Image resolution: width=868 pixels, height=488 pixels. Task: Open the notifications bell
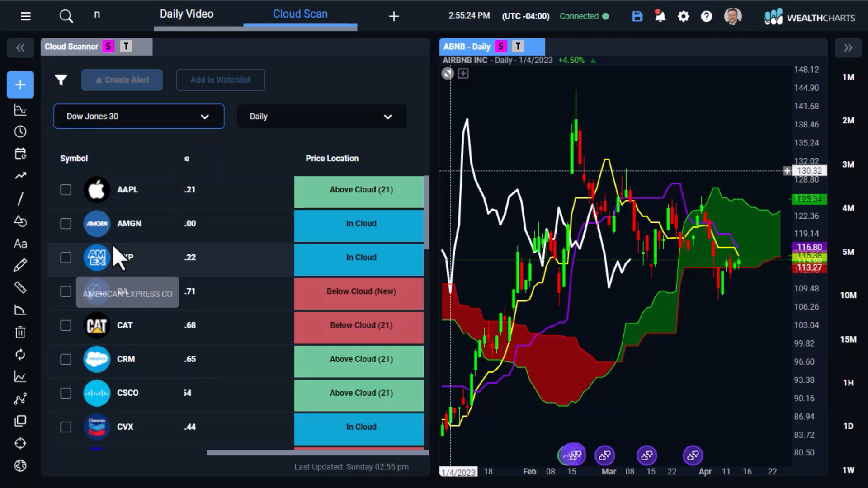660,16
